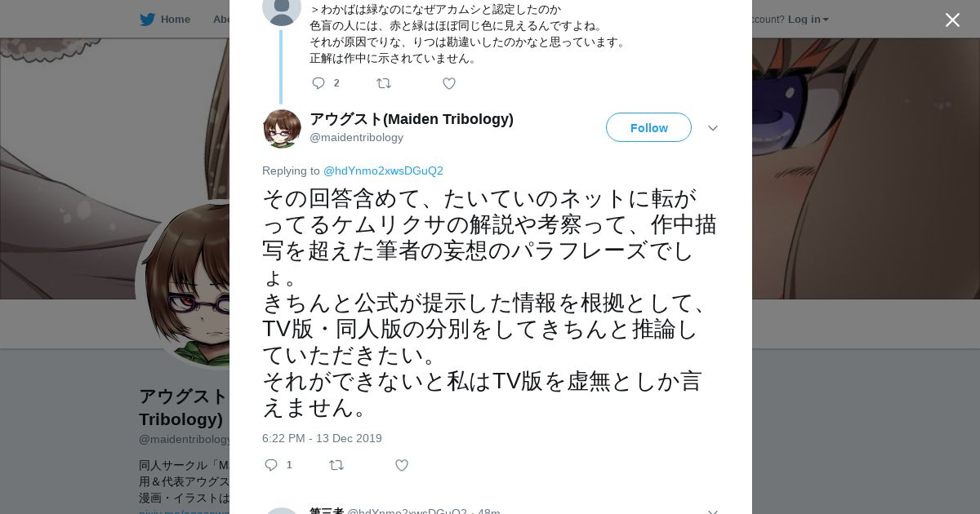The image size is (980, 514).
Task: Expand the chevron menu next to Follow
Action: pyautogui.click(x=713, y=128)
